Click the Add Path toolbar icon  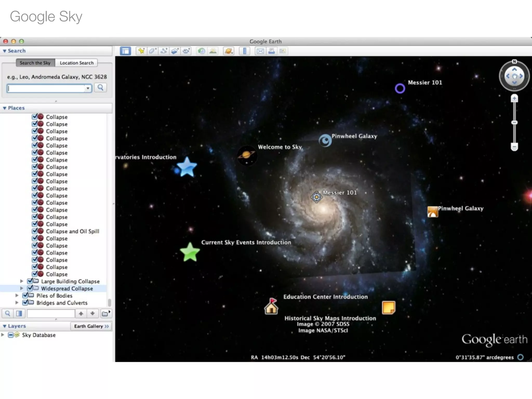tap(164, 51)
